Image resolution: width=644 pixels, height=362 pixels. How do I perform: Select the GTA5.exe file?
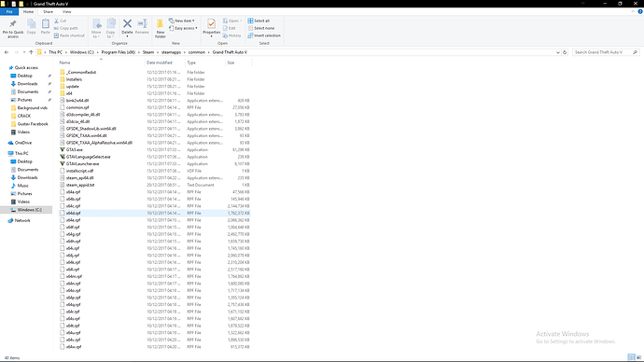click(75, 150)
